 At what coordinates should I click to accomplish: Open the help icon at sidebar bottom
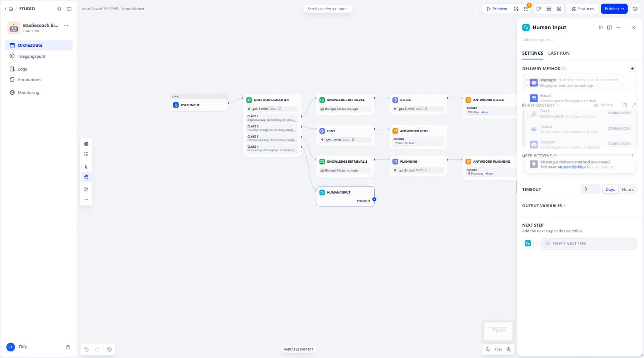coord(68,347)
